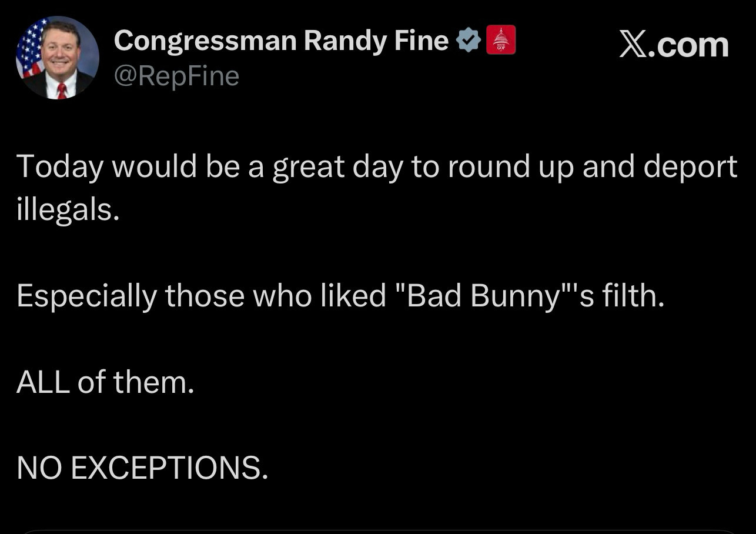Open Randy Fine's profile photo

tap(57, 58)
